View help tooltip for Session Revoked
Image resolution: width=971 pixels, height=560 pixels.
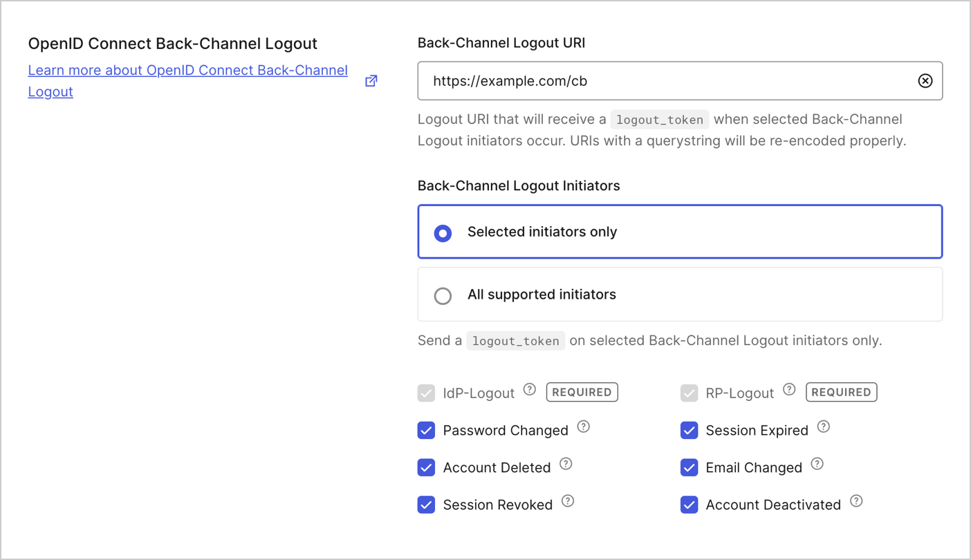(x=568, y=501)
